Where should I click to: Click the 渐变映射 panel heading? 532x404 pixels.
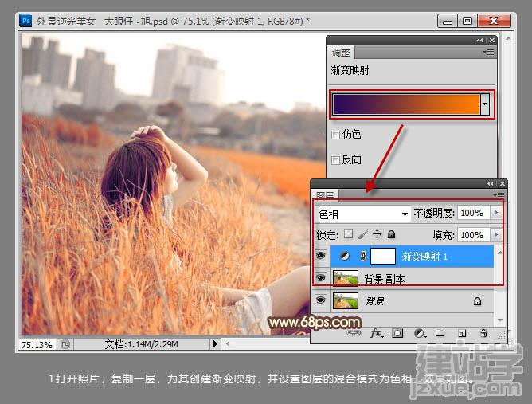[350, 70]
